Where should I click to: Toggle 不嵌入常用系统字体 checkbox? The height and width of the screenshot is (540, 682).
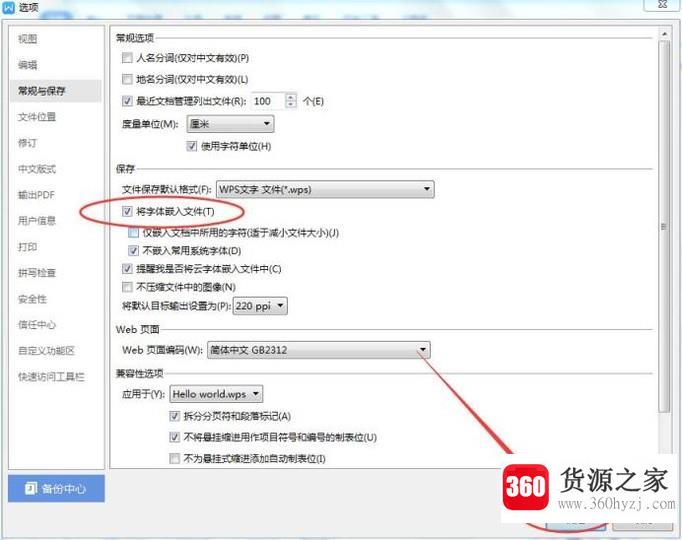pyautogui.click(x=133, y=250)
